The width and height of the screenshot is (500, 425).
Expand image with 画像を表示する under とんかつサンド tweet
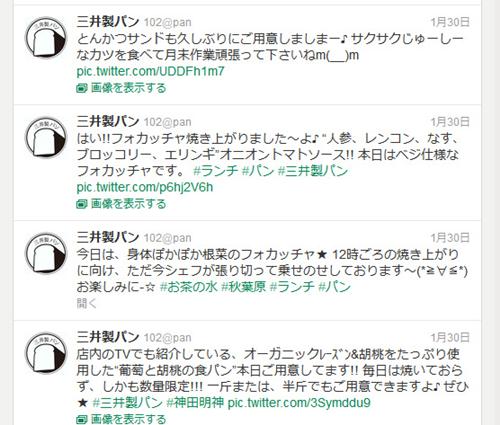pyautogui.click(x=128, y=88)
